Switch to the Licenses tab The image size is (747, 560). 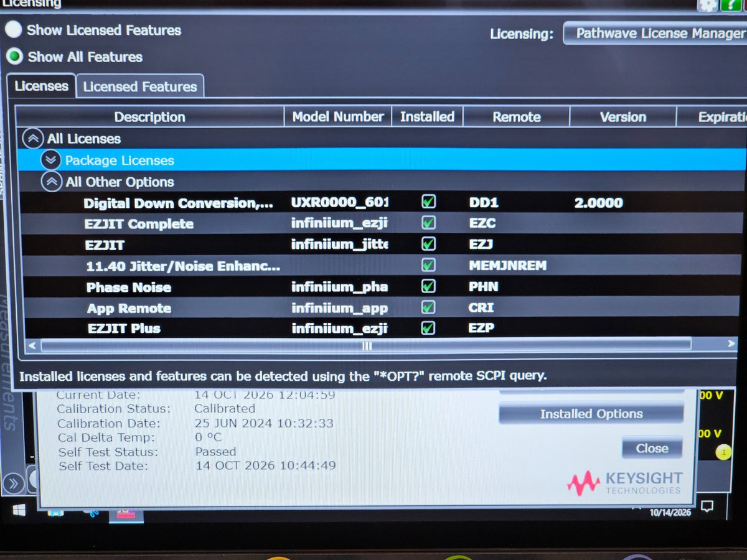[x=41, y=86]
